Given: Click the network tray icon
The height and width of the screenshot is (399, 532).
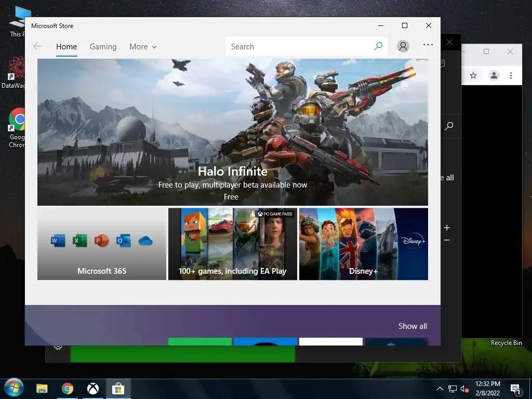Looking at the screenshot, I should click(x=453, y=389).
